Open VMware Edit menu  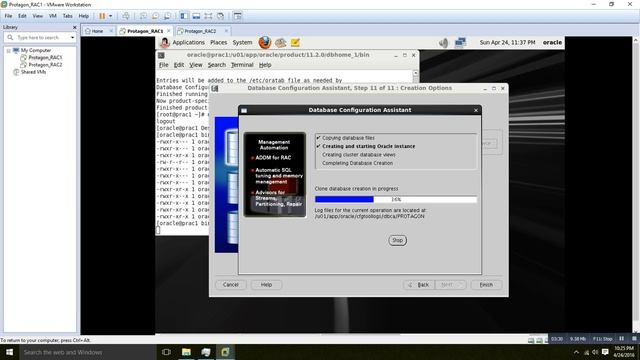(22, 16)
